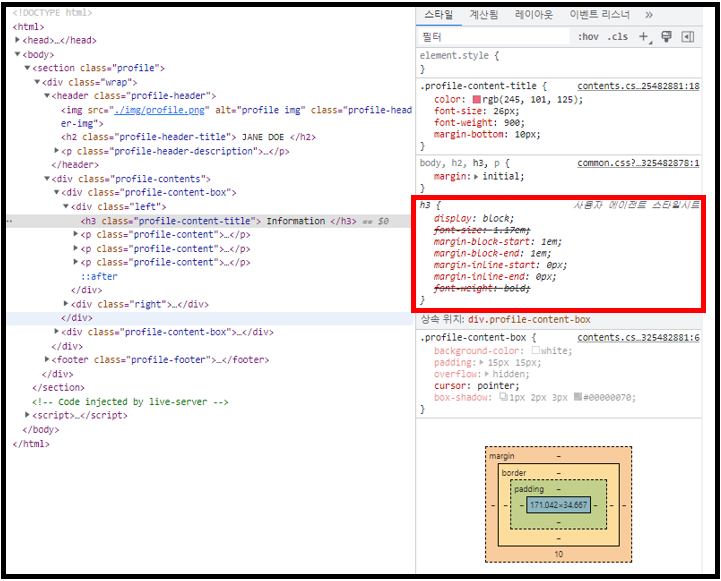This screenshot has height=581, width=721.
Task: Click the 171.042×34.667 content box dimensions
Action: (x=558, y=505)
